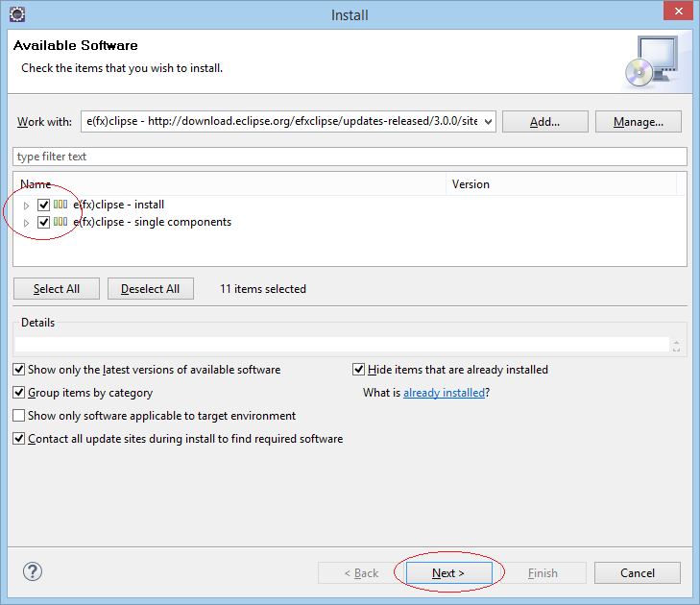This screenshot has height=605, width=700.
Task: Click the e(fx)clipse - install category icon
Action: [x=60, y=205]
